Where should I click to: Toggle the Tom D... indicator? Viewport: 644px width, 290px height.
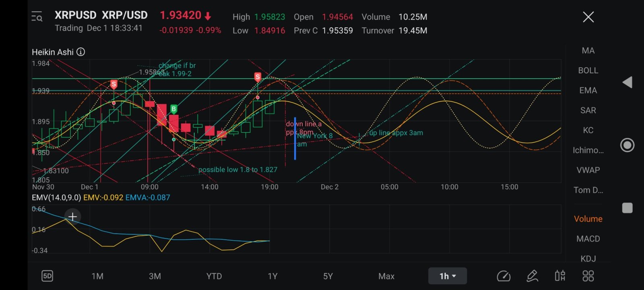point(588,190)
